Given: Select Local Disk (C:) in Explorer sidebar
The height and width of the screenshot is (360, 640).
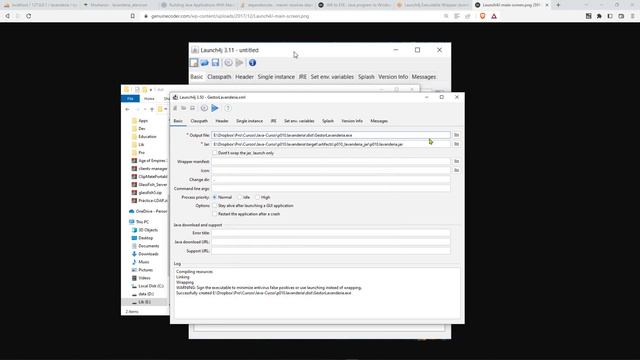Looking at the screenshot, I should click(x=151, y=286).
